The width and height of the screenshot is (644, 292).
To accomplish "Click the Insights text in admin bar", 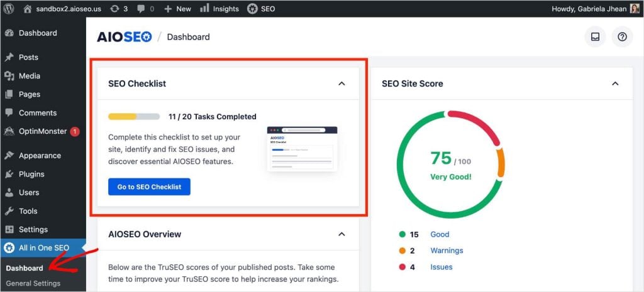I will point(226,9).
